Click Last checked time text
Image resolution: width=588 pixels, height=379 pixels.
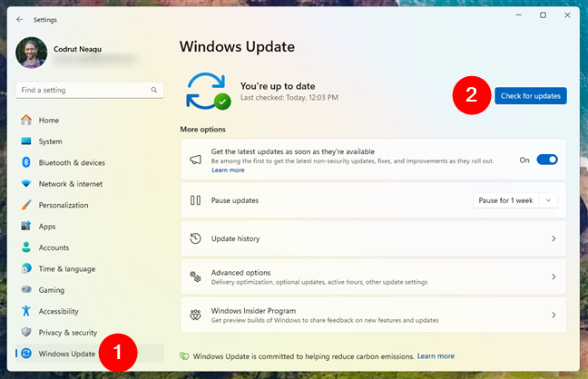(x=289, y=97)
